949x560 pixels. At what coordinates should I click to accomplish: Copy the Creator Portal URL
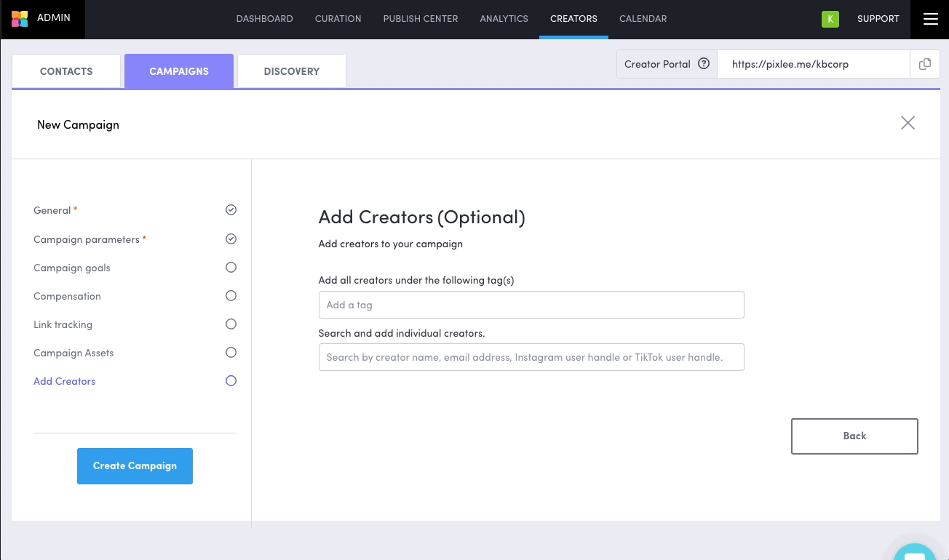(924, 64)
